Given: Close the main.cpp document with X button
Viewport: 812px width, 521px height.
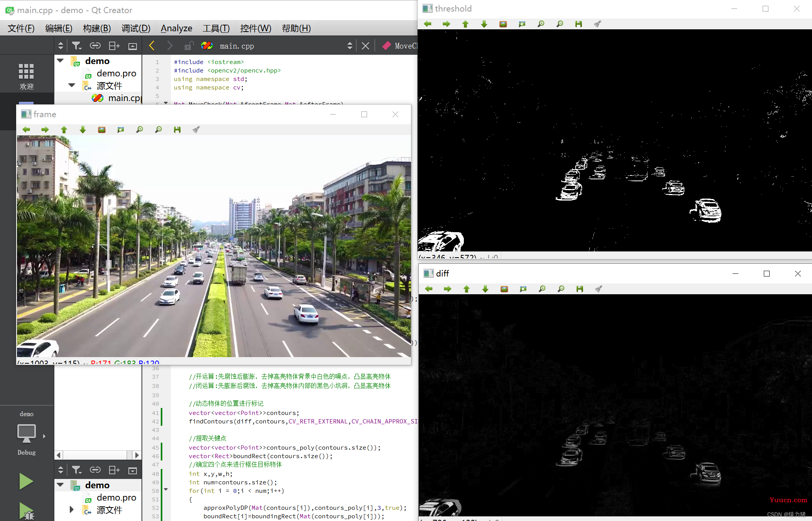Looking at the screenshot, I should click(x=366, y=46).
